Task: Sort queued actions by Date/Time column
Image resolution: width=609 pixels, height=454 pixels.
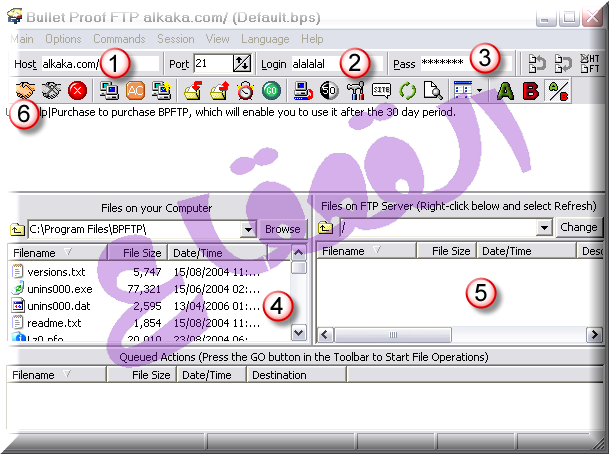Action: tap(211, 375)
